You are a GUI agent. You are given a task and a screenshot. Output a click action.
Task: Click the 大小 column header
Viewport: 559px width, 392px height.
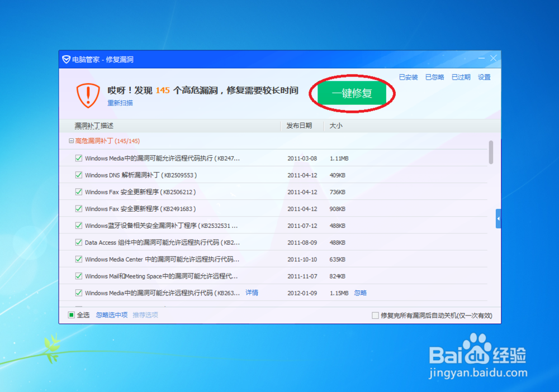point(336,126)
